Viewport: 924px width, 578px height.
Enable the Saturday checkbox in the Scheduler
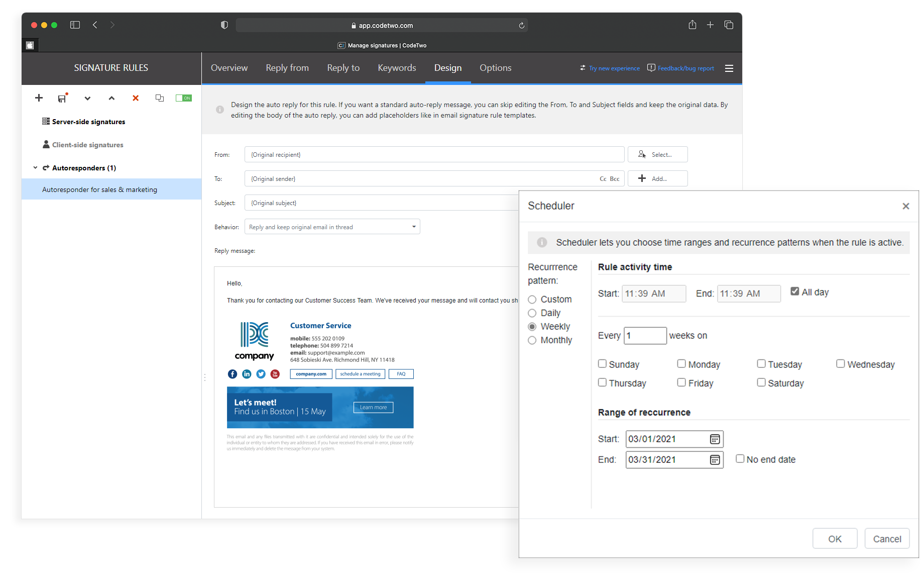point(761,382)
